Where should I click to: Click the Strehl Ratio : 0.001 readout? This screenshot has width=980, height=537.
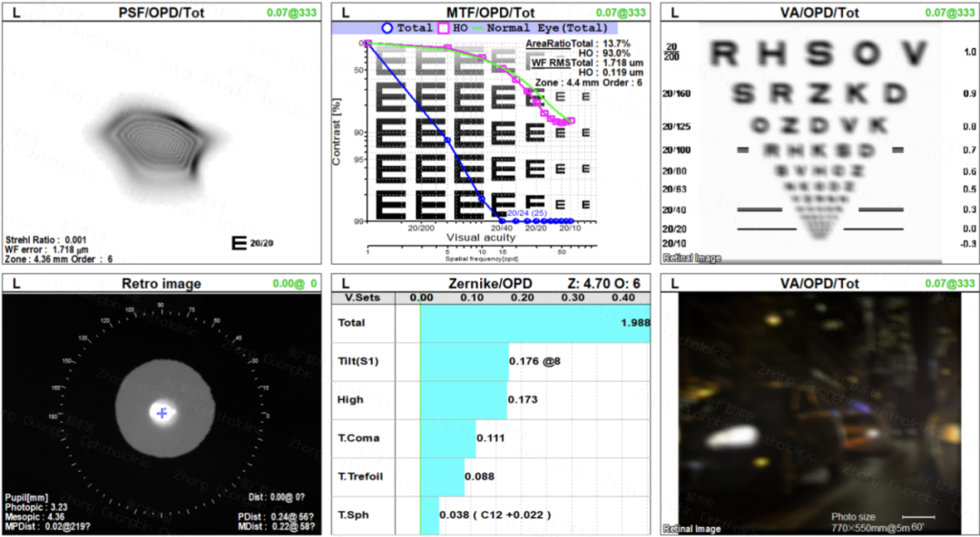click(46, 240)
